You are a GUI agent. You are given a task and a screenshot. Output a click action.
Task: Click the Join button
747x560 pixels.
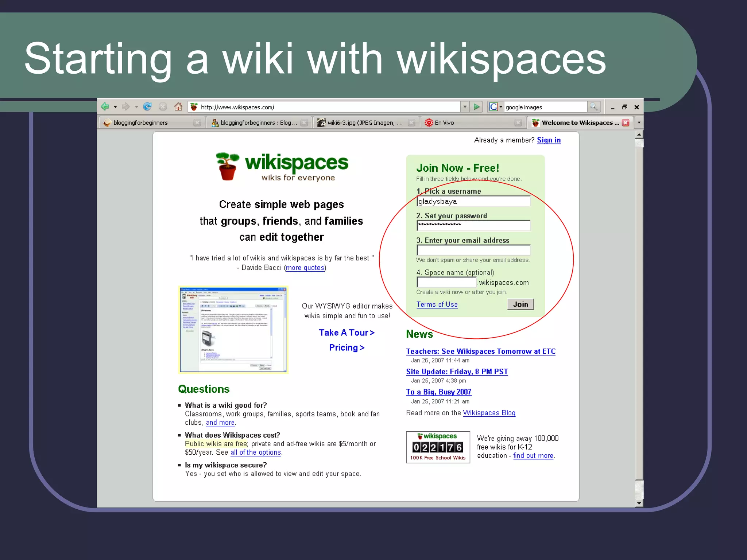click(520, 304)
